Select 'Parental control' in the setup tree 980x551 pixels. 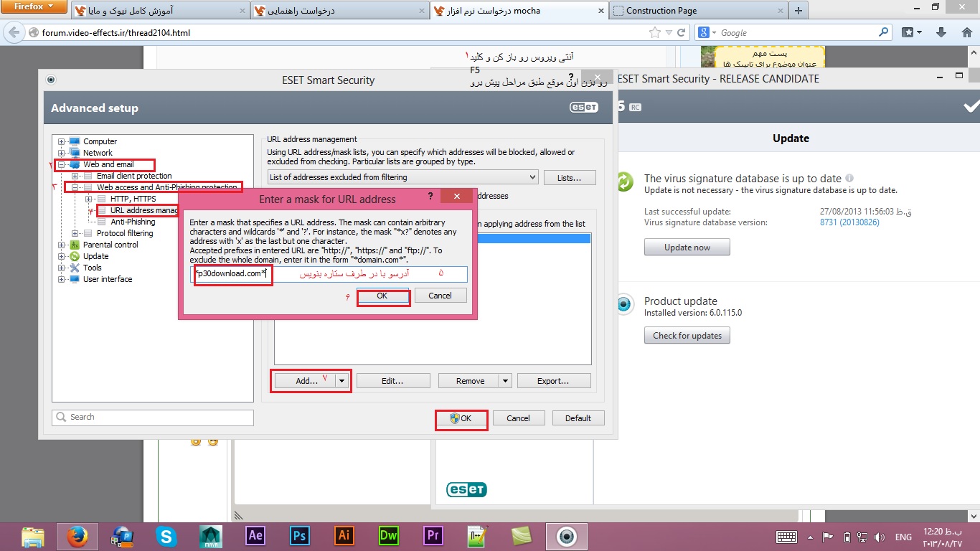tap(110, 245)
